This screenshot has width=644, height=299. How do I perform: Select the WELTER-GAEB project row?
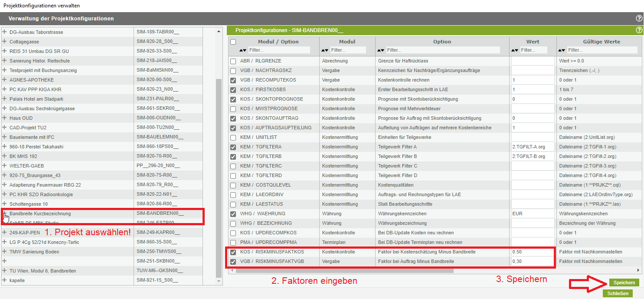(x=26, y=166)
